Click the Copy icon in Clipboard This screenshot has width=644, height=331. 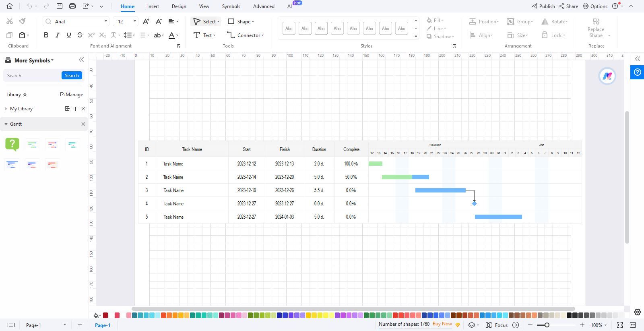[10, 35]
